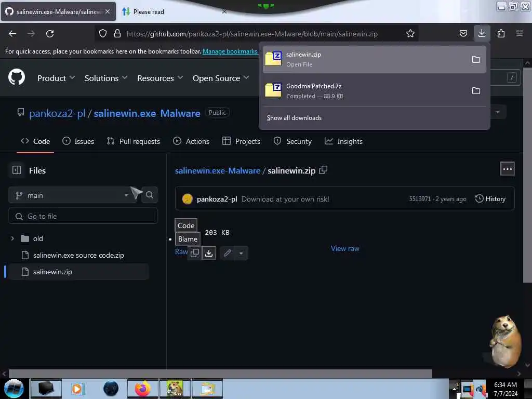The image size is (532, 399).
Task: Click the View raw link
Action: coord(345,248)
